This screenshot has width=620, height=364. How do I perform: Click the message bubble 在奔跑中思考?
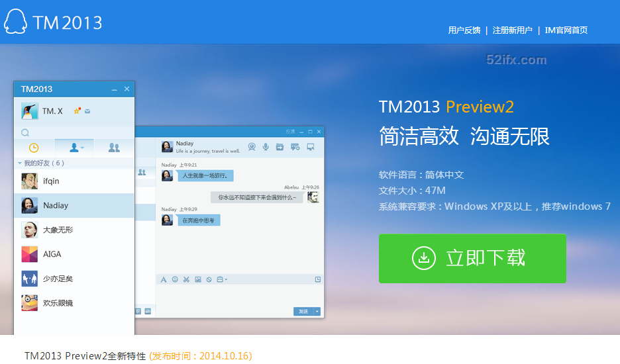(199, 220)
